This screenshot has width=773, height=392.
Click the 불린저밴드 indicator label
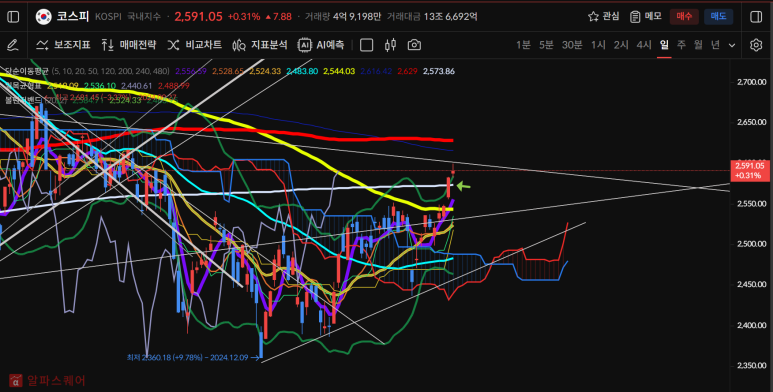coord(23,100)
